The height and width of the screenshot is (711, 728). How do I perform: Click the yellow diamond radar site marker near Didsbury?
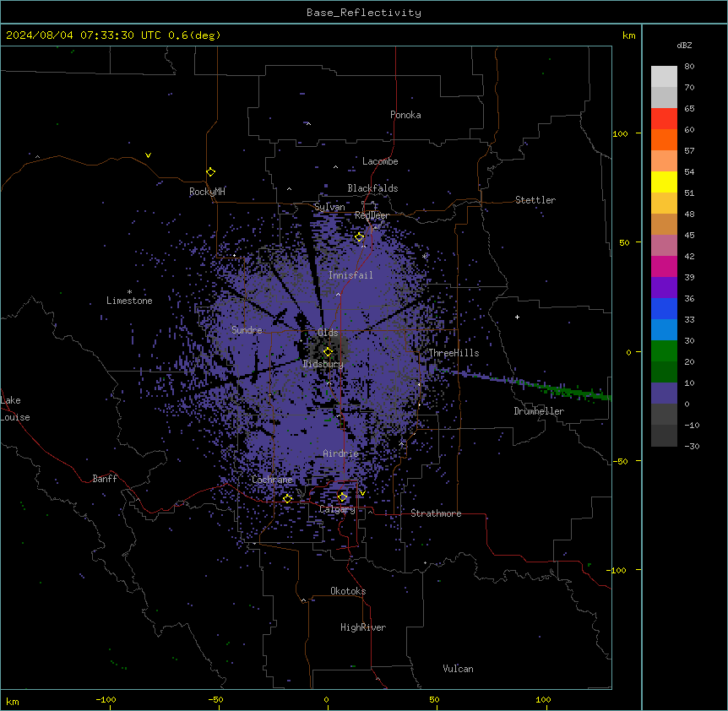328,352
